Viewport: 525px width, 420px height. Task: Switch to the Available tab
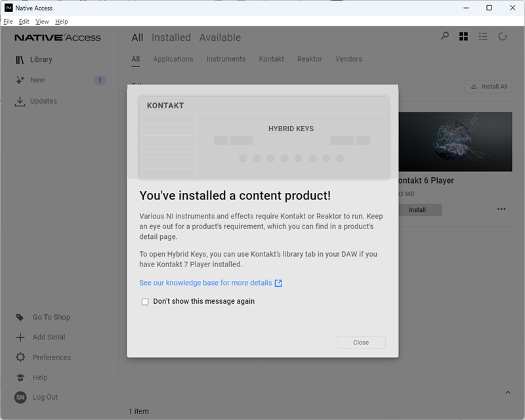coord(220,37)
